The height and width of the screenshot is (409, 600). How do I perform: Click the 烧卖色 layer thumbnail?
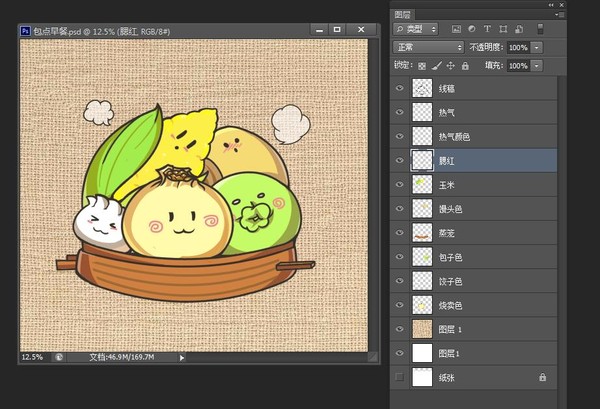pos(422,305)
